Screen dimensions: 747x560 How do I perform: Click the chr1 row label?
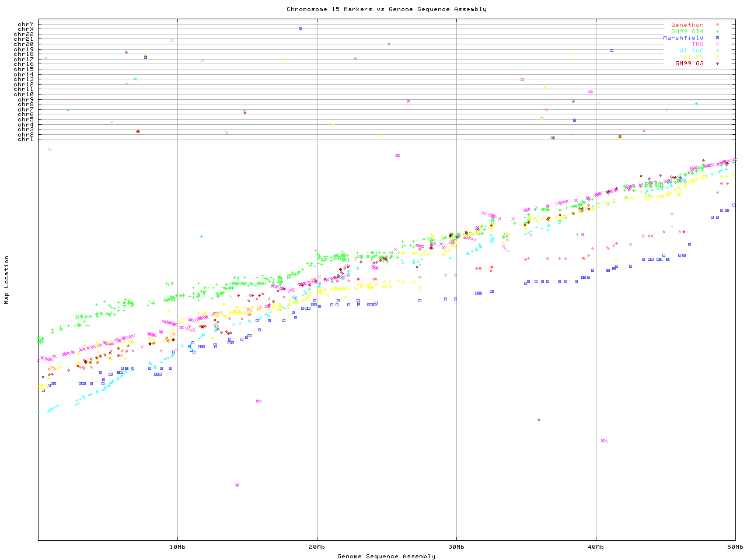(x=26, y=139)
